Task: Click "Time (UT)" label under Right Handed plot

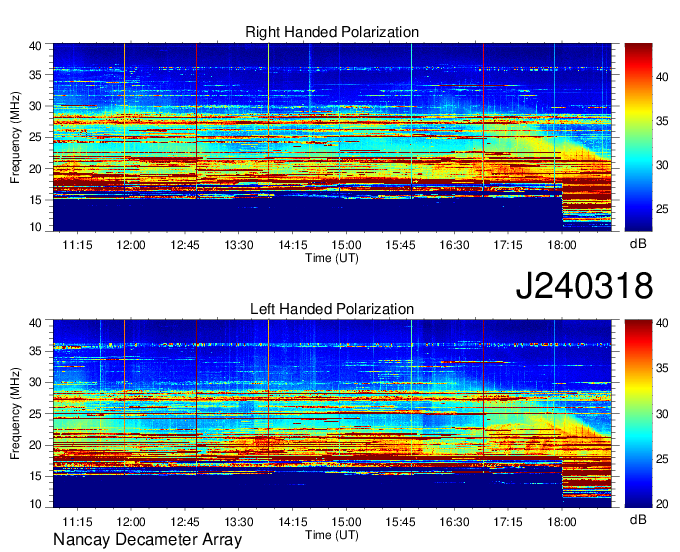Action: click(332, 258)
